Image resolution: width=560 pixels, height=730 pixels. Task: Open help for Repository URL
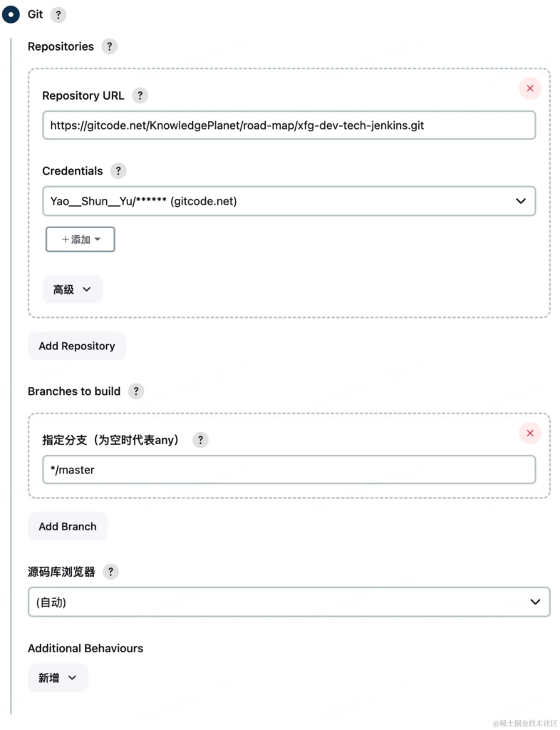[x=140, y=96]
